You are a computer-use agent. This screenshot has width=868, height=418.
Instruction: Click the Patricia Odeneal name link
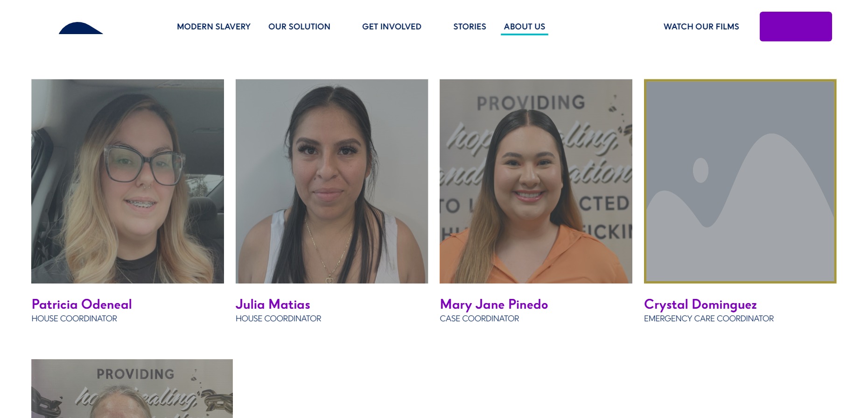[x=82, y=305]
